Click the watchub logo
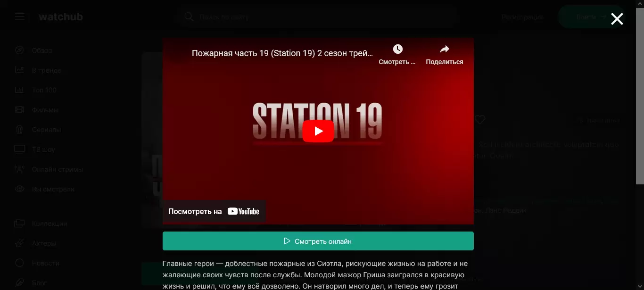 pyautogui.click(x=61, y=17)
